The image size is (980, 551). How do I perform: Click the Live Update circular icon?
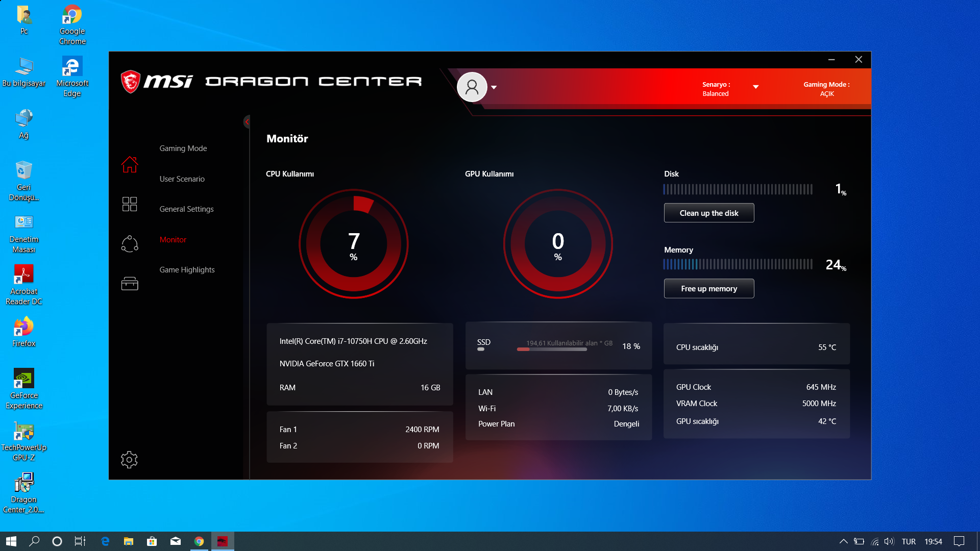click(130, 244)
